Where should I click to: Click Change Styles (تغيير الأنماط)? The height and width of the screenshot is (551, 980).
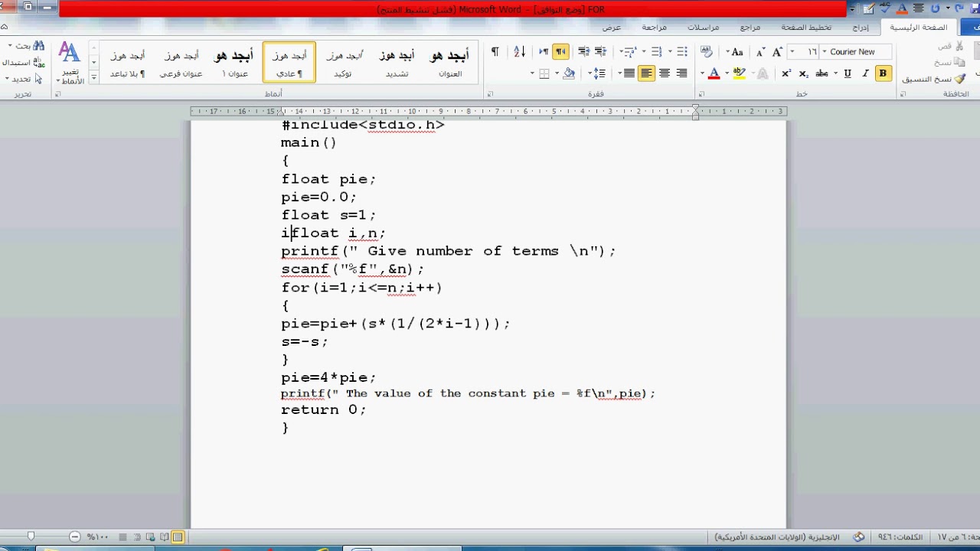[70, 64]
